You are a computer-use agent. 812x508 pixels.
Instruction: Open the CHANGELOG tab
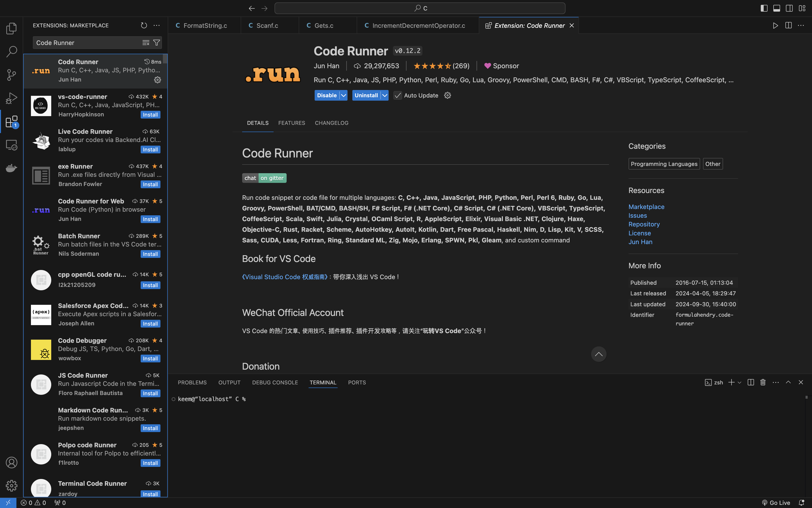coord(332,123)
